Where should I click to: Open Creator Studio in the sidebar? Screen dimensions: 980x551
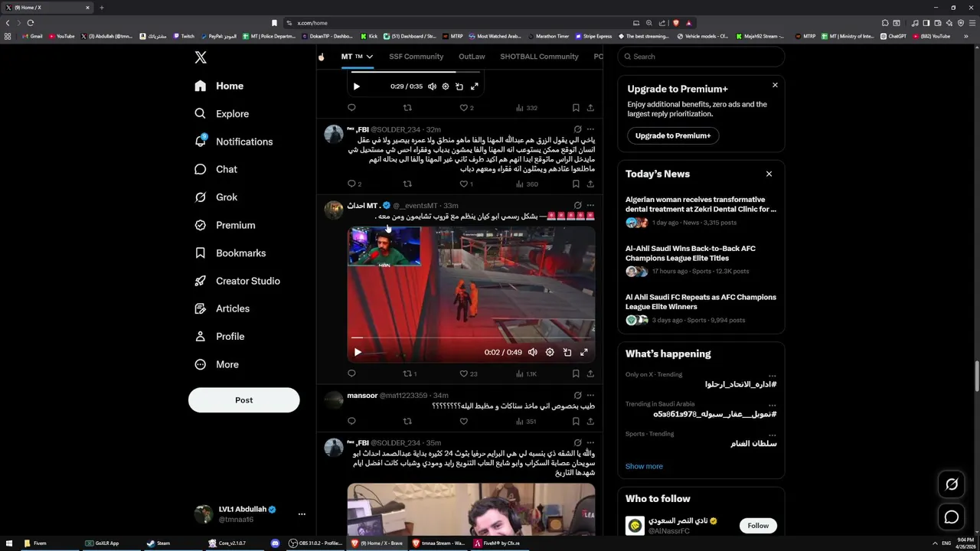pos(237,281)
